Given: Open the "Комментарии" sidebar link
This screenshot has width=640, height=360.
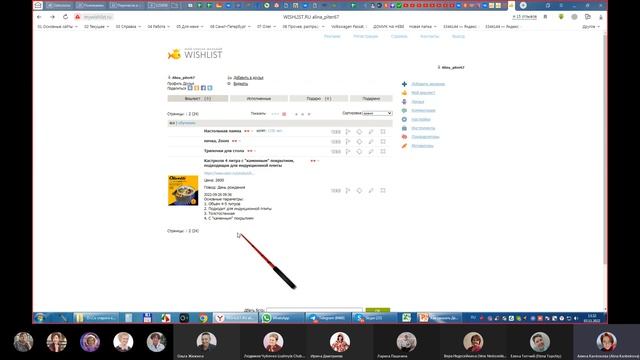Looking at the screenshot, I should (x=423, y=111).
